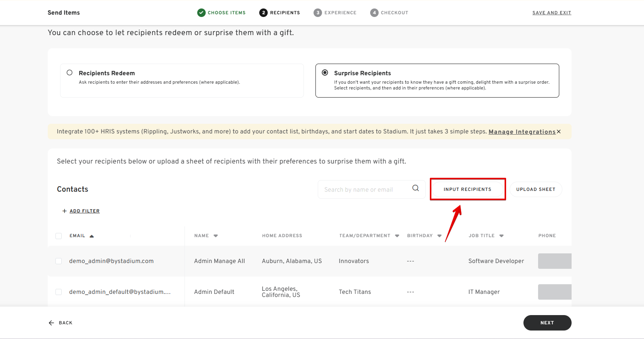The image size is (644, 339).
Task: Click the back arrow icon
Action: click(x=51, y=323)
